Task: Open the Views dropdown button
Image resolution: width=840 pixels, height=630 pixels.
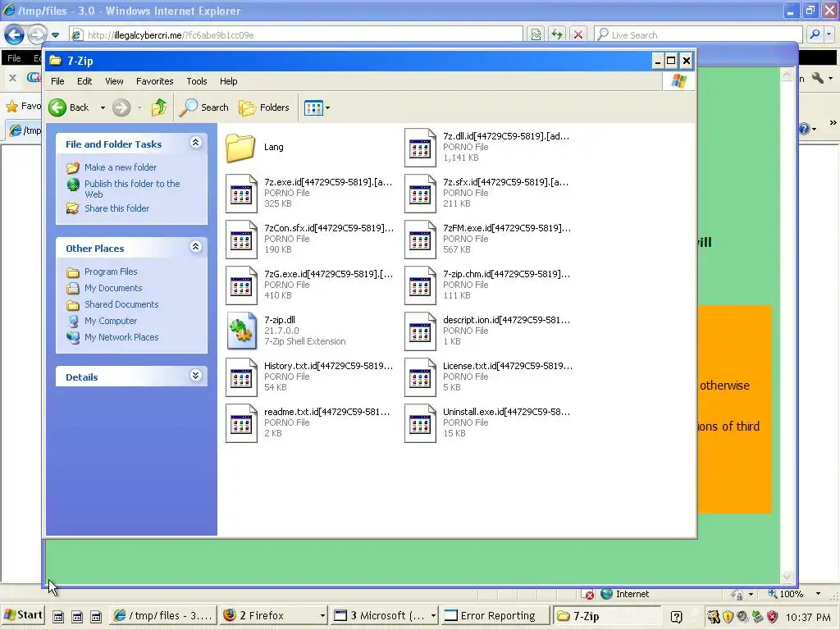Action: (x=317, y=107)
